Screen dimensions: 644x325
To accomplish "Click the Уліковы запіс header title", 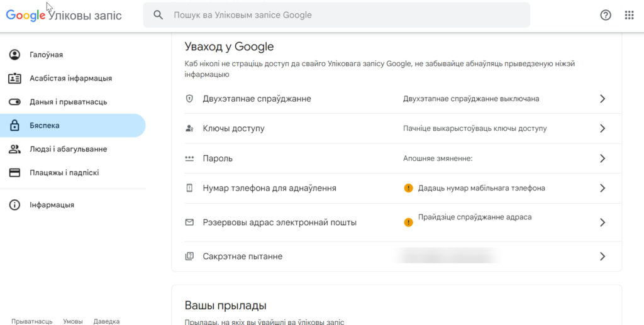I will pos(85,15).
